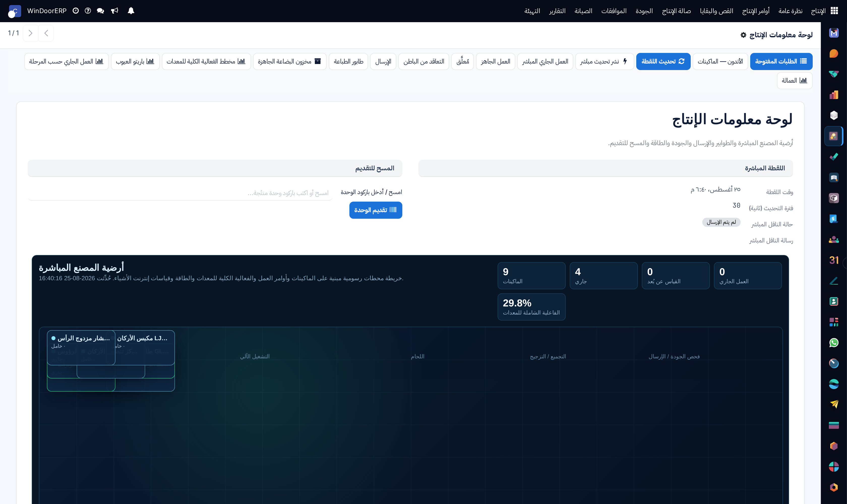Open the صالة الإنتاج menu
The height and width of the screenshot is (504, 847).
point(676,11)
